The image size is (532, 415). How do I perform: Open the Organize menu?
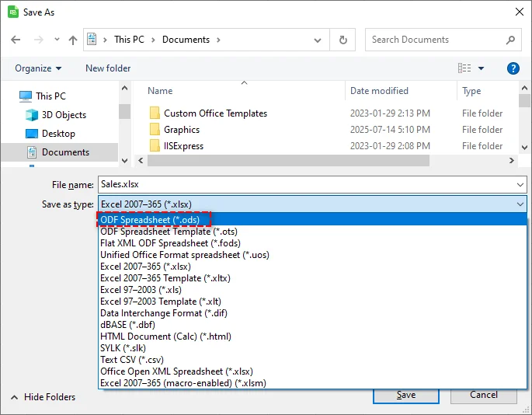38,68
